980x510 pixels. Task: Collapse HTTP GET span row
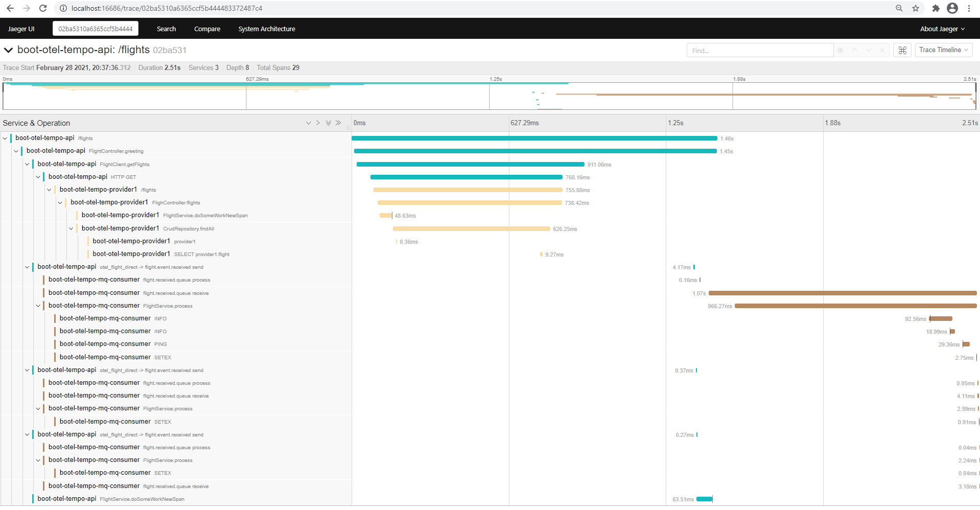[x=38, y=177]
